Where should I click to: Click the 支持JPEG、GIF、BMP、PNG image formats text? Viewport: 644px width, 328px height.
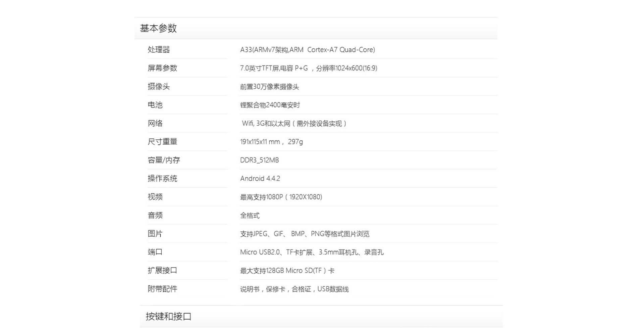pos(305,234)
